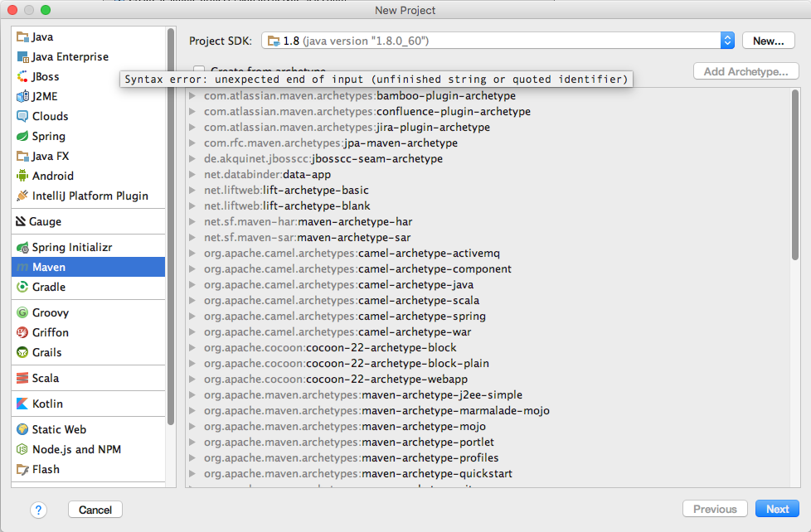Select maven-archetype-mojo row
The height and width of the screenshot is (532, 811).
click(488, 427)
